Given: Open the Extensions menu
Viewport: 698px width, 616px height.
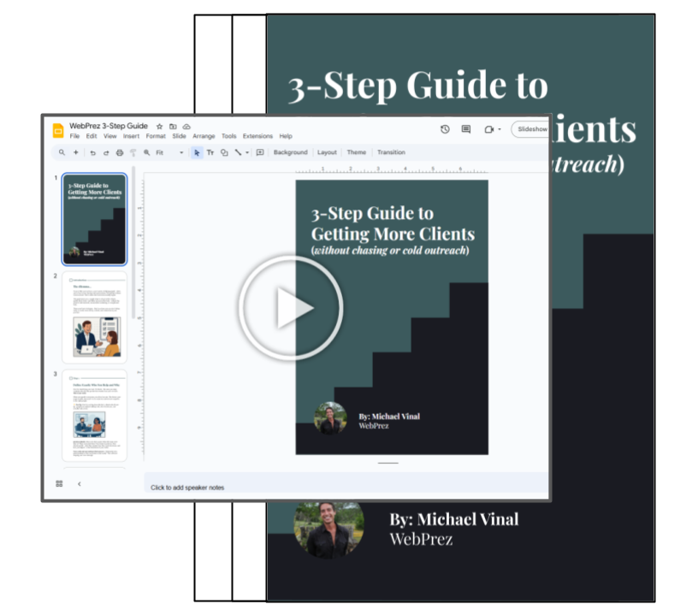Looking at the screenshot, I should tap(257, 136).
